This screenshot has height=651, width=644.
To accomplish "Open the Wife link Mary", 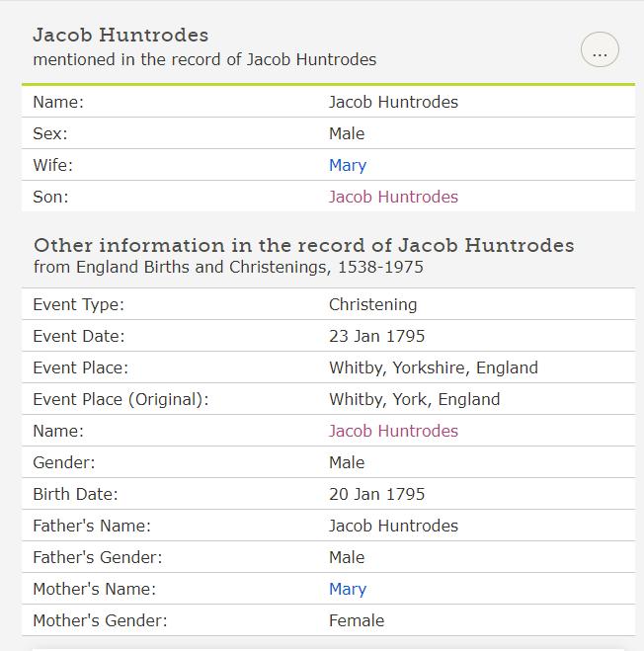I will point(348,165).
